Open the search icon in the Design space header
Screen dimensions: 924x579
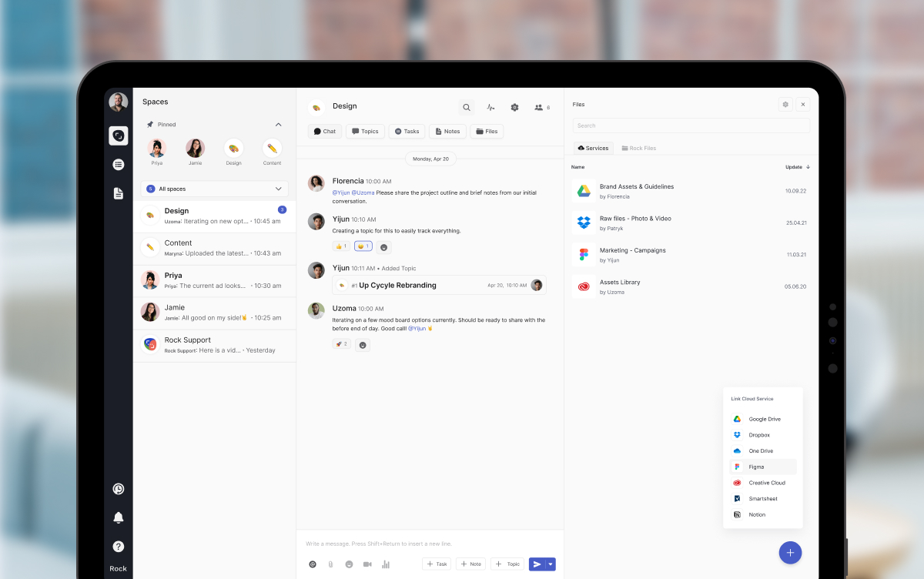[466, 107]
